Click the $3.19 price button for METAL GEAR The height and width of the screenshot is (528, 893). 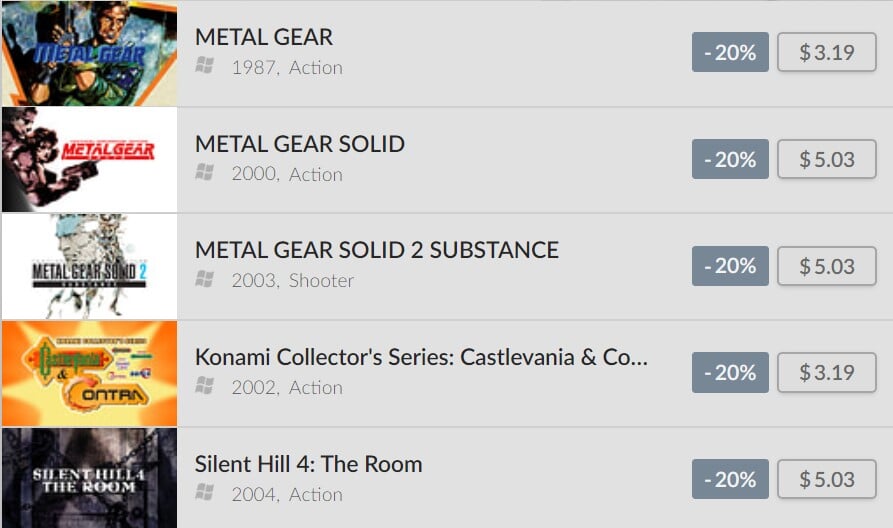(826, 53)
